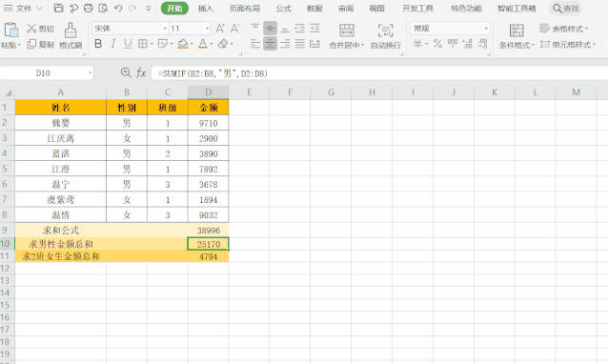Open the Conditional Formatting menu
This screenshot has height=364, width=608.
tap(517, 36)
